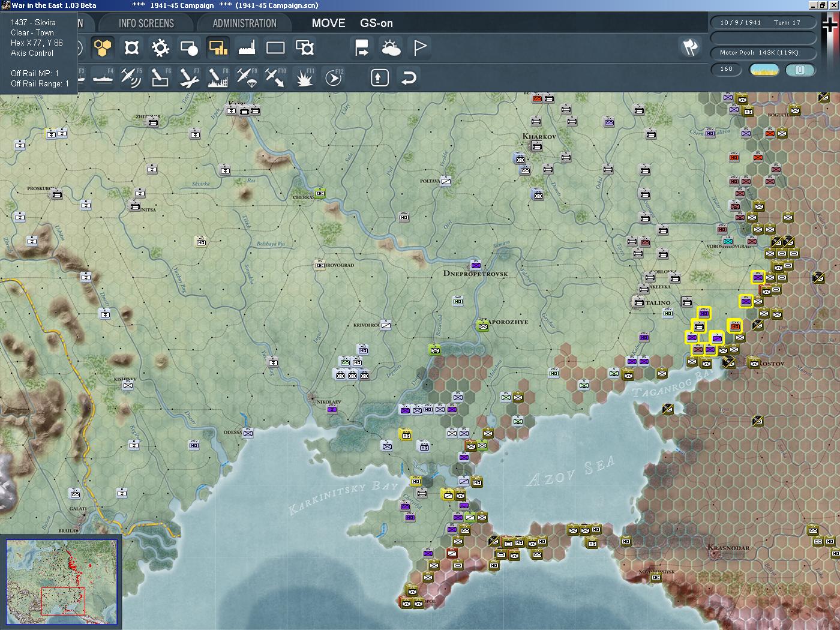Select the F5 air recon mode icon
Viewport: 840px width, 630px height.
tap(131, 77)
